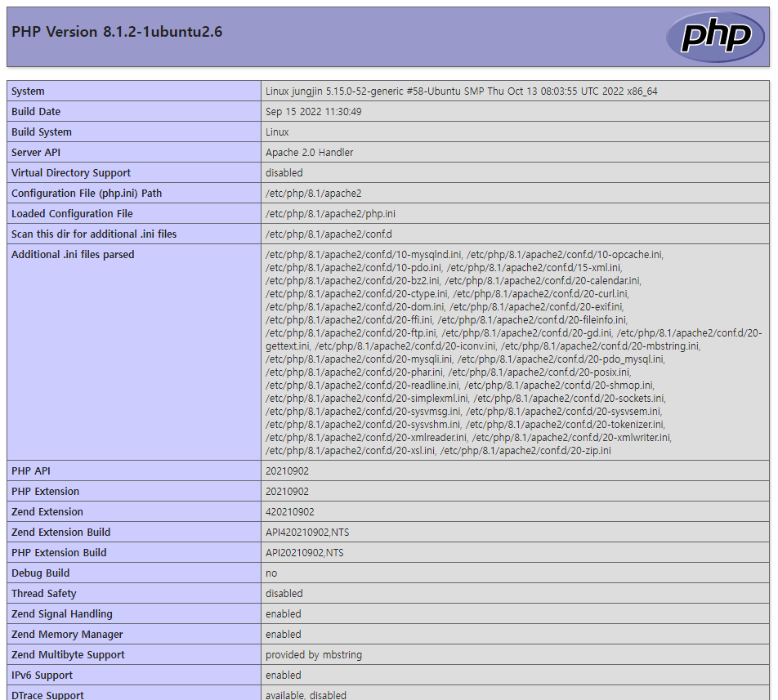Select the provided by mbstring value
Viewport: 778px width, 700px height.
(x=314, y=654)
